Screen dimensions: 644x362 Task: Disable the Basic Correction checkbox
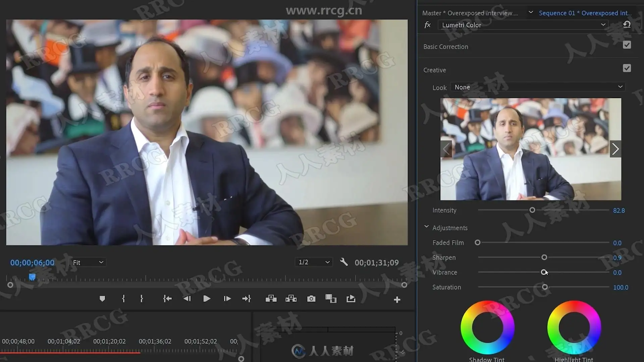click(x=627, y=45)
